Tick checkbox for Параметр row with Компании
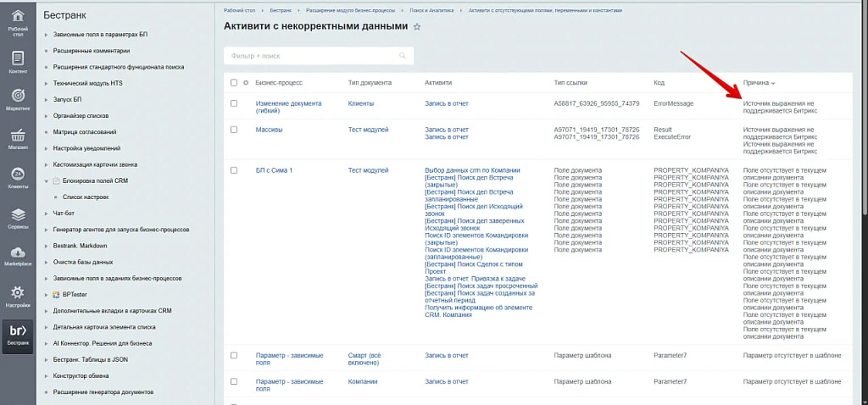The width and height of the screenshot is (868, 405). pos(234,382)
